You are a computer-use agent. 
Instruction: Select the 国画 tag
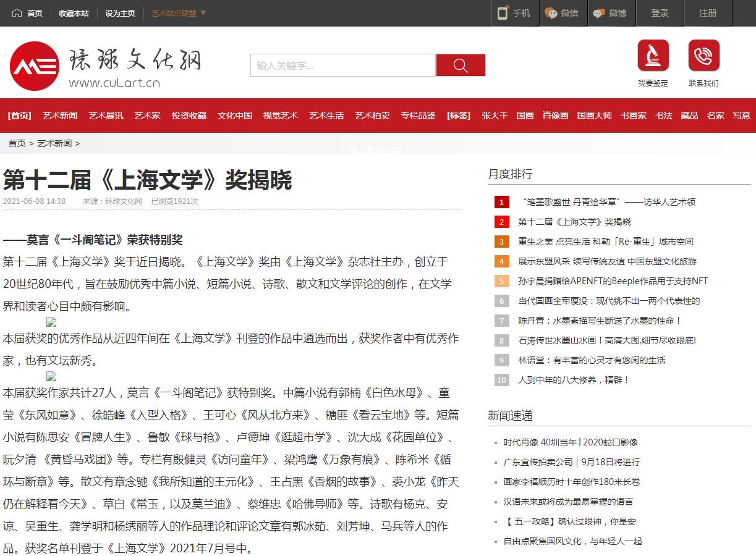click(x=525, y=116)
